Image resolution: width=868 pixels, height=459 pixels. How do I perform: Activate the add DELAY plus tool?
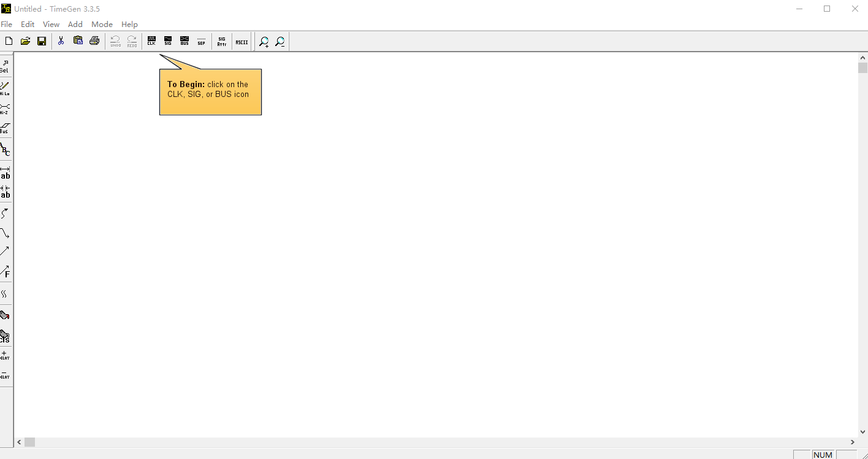(x=5, y=355)
